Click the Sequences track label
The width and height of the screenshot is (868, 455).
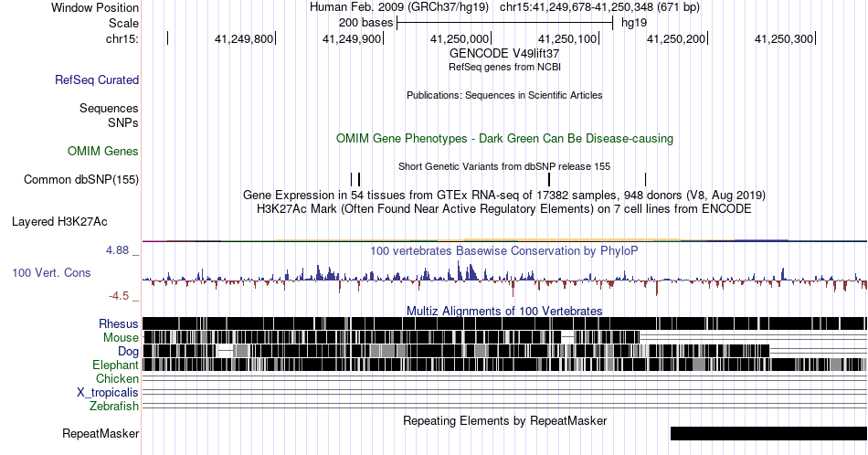109,108
